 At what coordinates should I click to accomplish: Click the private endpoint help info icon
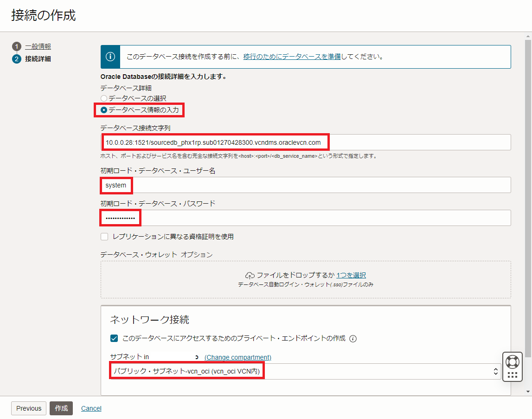coord(353,339)
